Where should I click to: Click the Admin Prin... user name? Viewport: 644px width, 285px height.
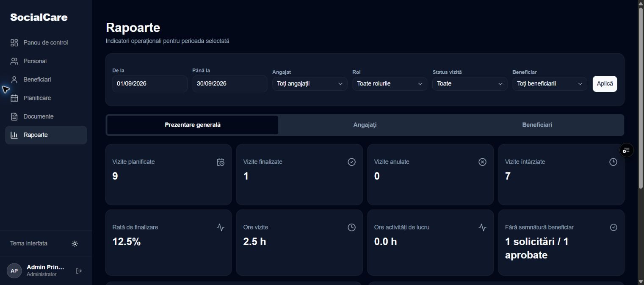[x=45, y=267]
